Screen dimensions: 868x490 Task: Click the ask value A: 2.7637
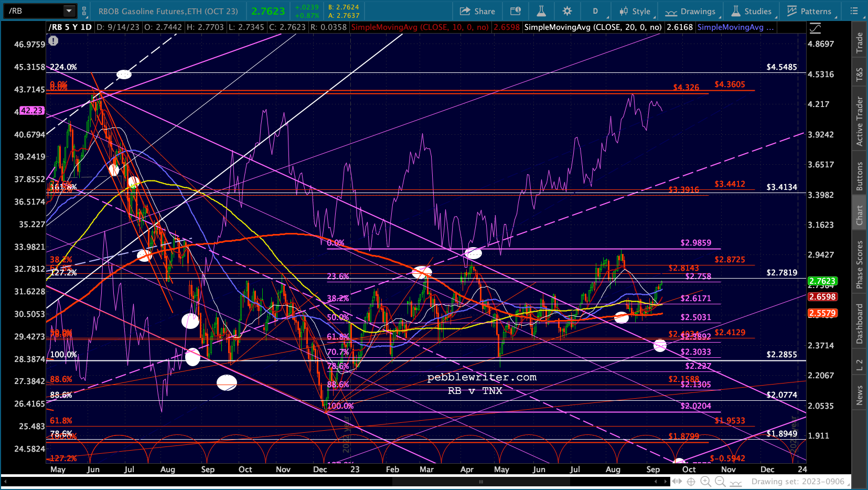[344, 15]
